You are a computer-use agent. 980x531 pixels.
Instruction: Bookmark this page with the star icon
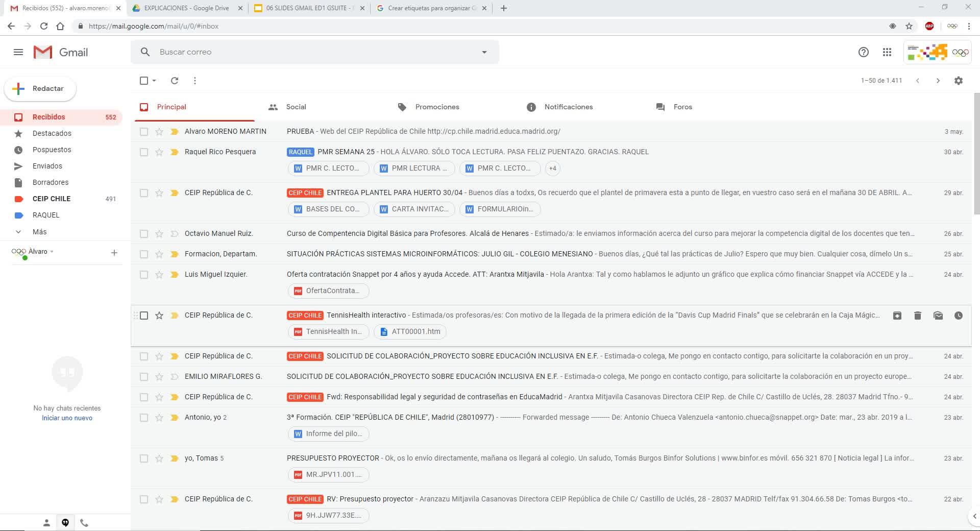coord(909,26)
